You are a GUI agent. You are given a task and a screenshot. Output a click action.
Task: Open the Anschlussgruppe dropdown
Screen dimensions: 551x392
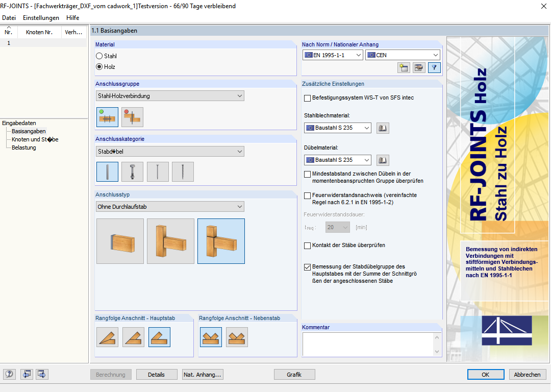tap(170, 96)
